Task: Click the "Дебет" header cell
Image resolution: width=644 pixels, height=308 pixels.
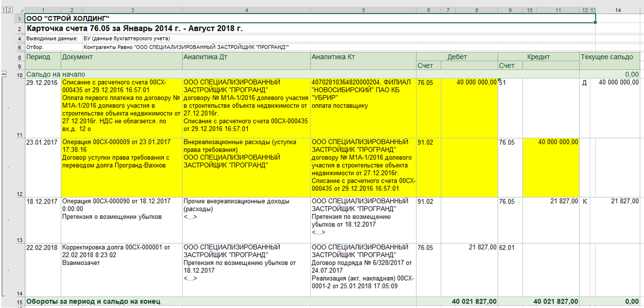Action: [x=457, y=57]
